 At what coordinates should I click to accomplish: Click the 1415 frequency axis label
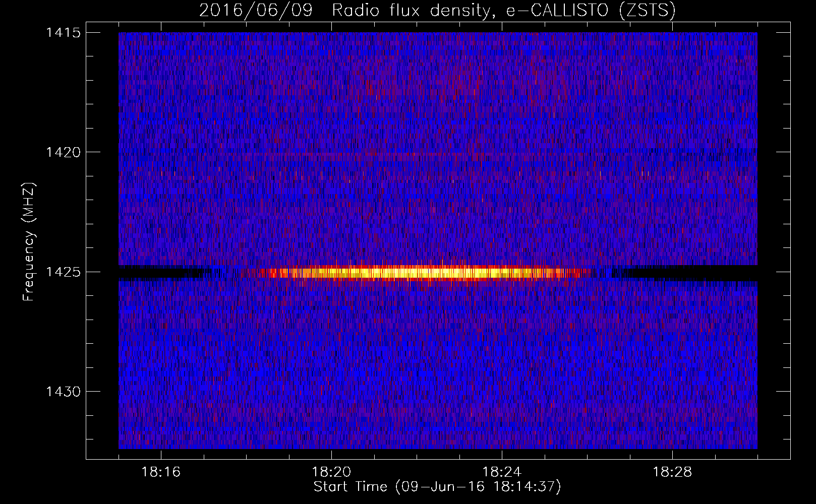(x=63, y=33)
